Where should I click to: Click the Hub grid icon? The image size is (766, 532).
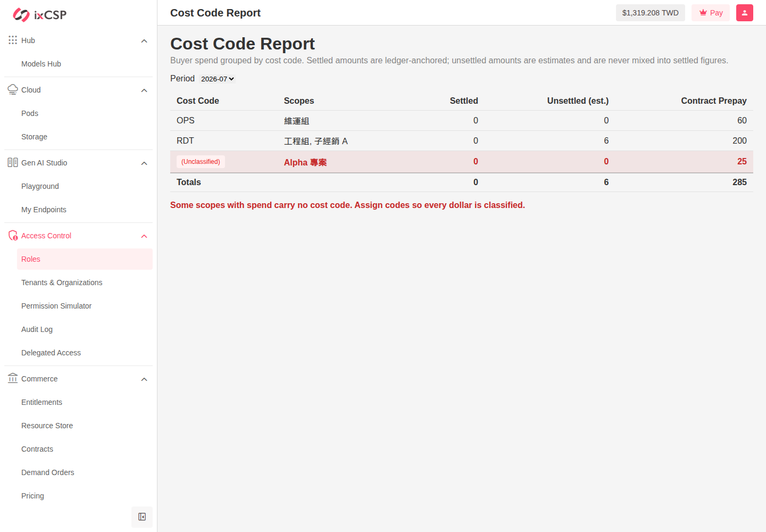[13, 40]
